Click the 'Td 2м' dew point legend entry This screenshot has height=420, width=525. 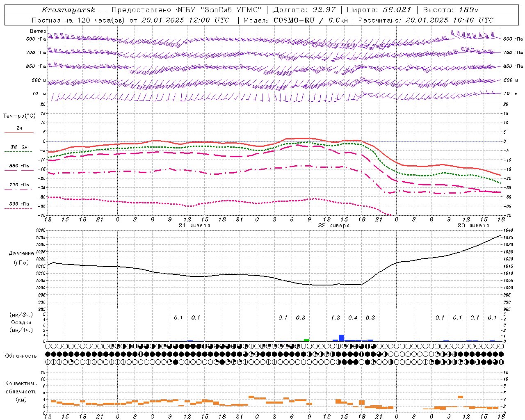coord(19,147)
